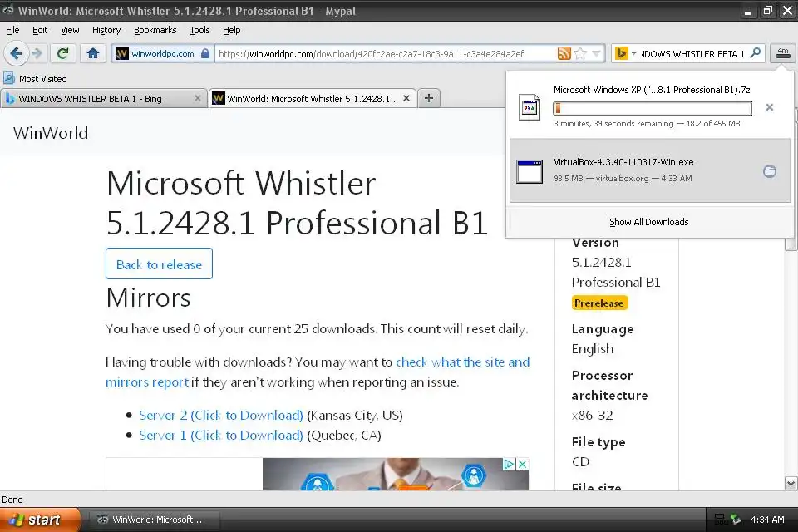This screenshot has height=532, width=798.
Task: Click the Prerelease badge
Action: [x=599, y=303]
